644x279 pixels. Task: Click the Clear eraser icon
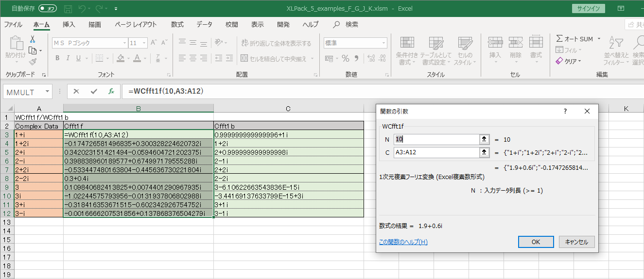(x=559, y=61)
